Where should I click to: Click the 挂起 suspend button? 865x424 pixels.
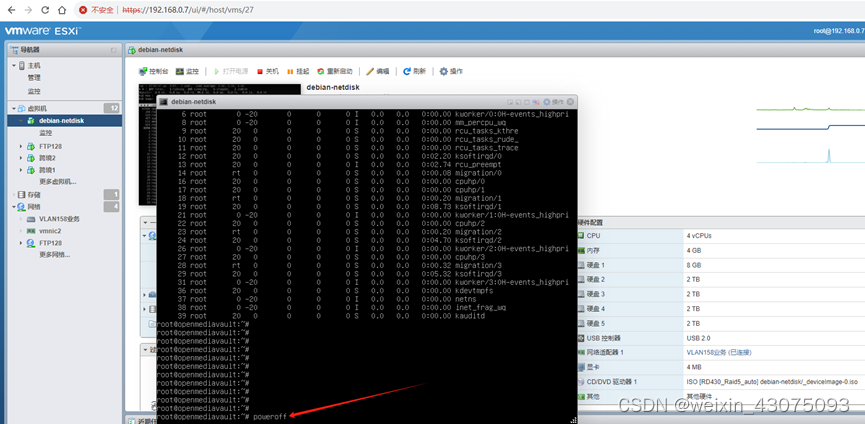[298, 71]
